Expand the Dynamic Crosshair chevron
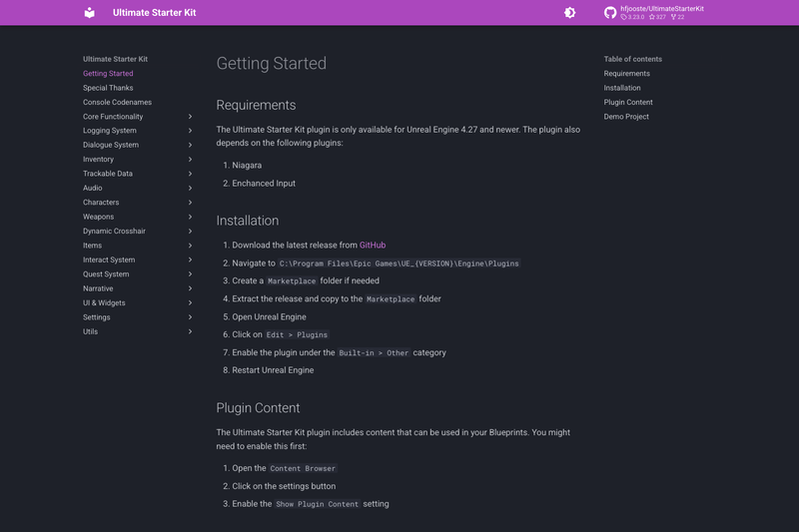 click(190, 232)
